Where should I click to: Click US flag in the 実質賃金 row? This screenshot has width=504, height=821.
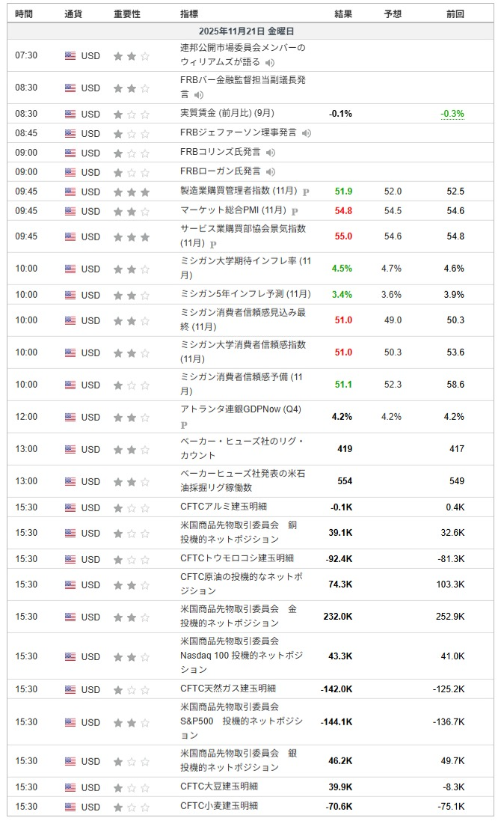(x=70, y=114)
